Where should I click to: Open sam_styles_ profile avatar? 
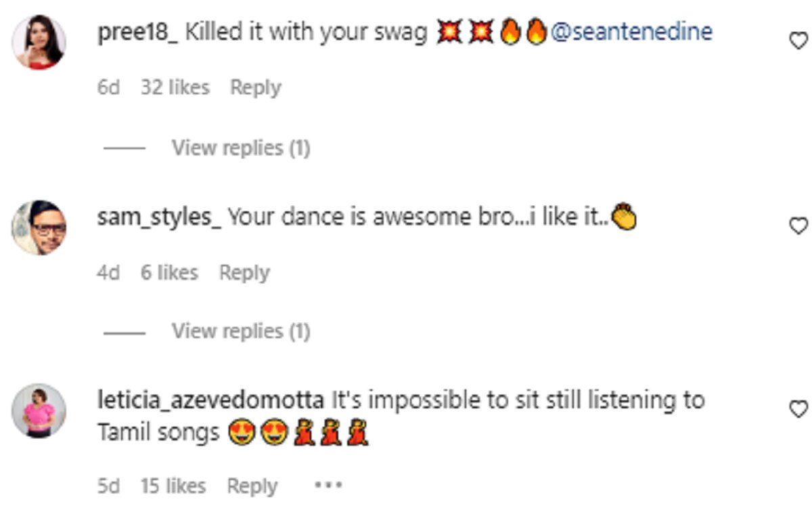[39, 228]
